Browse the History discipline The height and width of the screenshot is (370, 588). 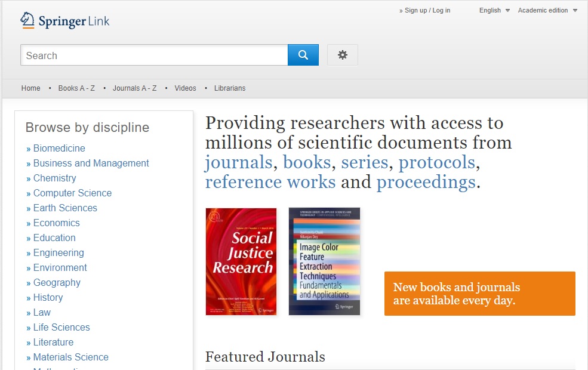coord(48,298)
